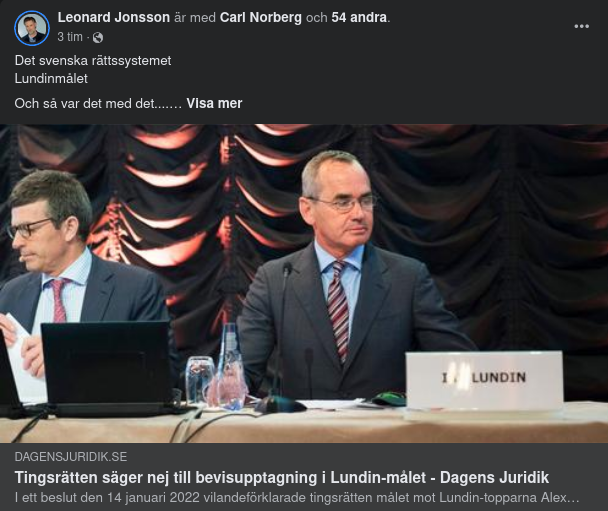Click the DAGENSJURIDIK.SE source label

tap(71, 457)
